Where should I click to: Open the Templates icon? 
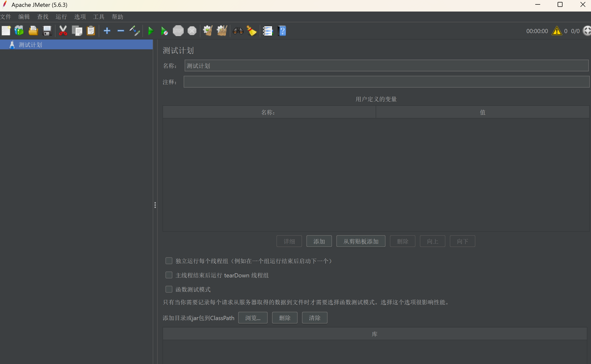19,31
